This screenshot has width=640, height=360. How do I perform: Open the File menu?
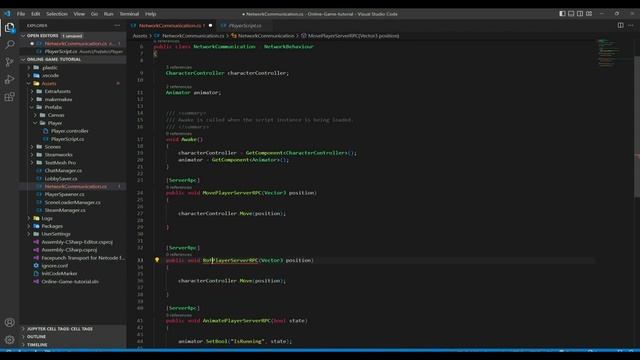[x=21, y=14]
